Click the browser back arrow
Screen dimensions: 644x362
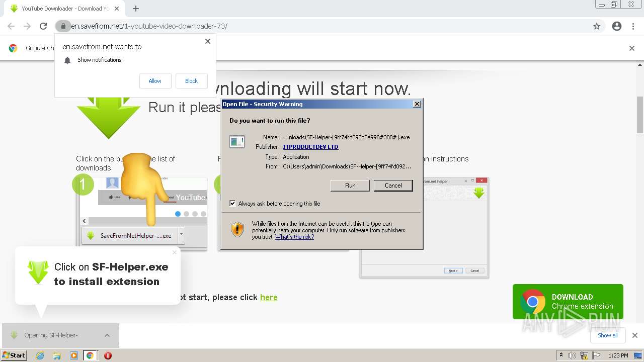[x=11, y=26]
